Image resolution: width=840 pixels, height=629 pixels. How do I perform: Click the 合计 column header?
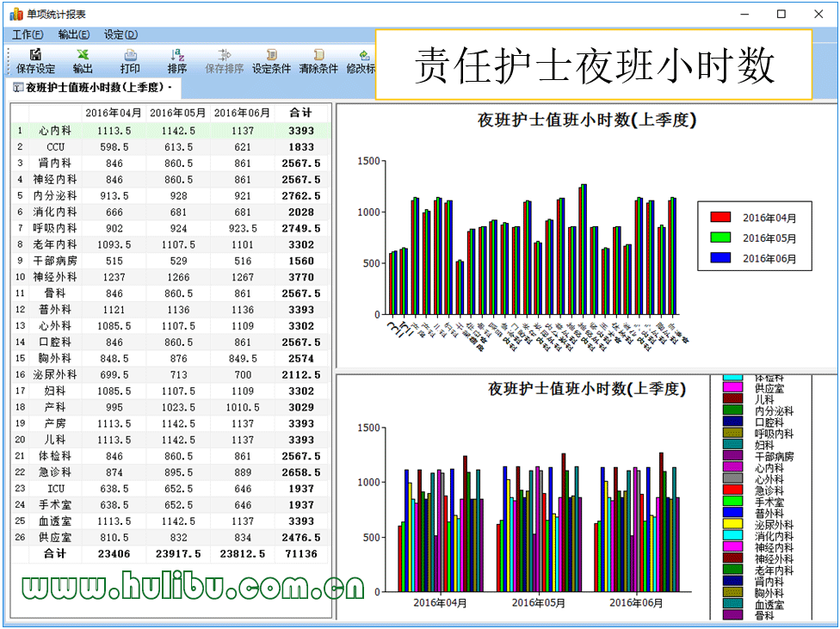click(301, 113)
